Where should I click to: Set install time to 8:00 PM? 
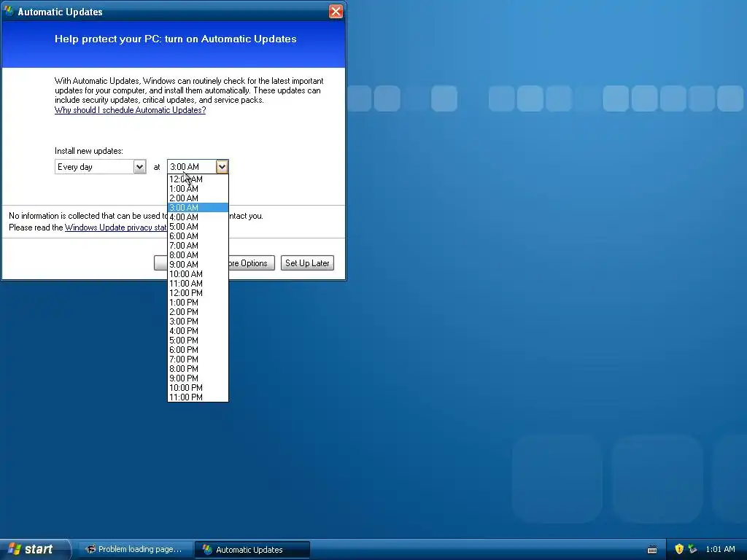[198, 369]
